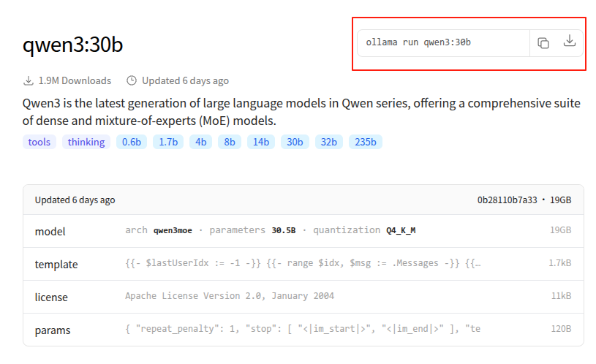The image size is (596, 364).
Task: Pick the 30b model variant
Action: click(x=295, y=142)
